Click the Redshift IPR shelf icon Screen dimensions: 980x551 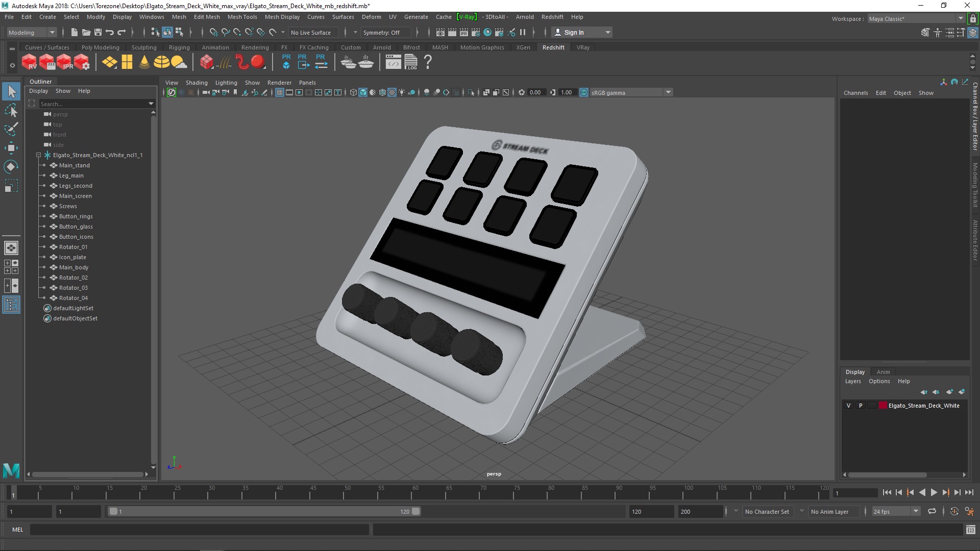click(65, 62)
